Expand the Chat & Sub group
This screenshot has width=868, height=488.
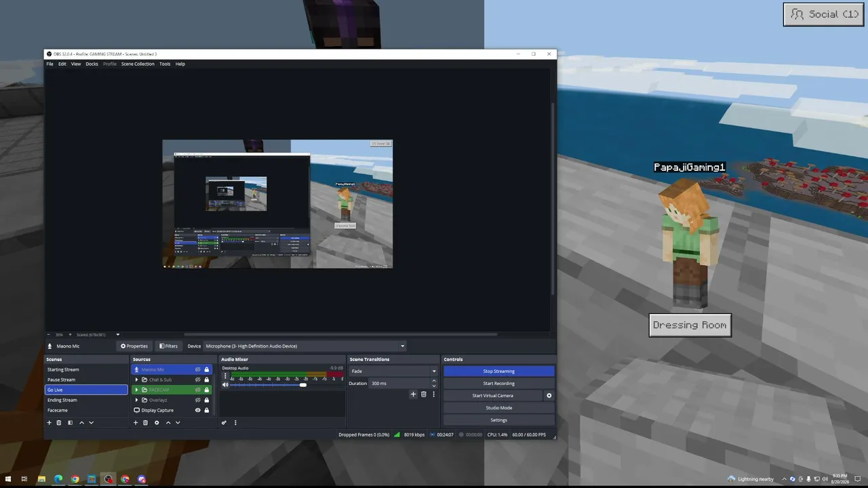137,380
